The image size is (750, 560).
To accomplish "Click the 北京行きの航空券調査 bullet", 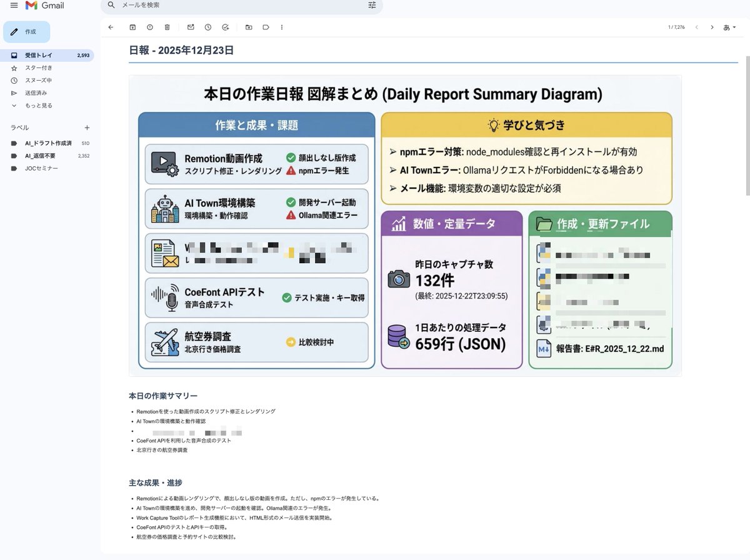I will tap(162, 450).
